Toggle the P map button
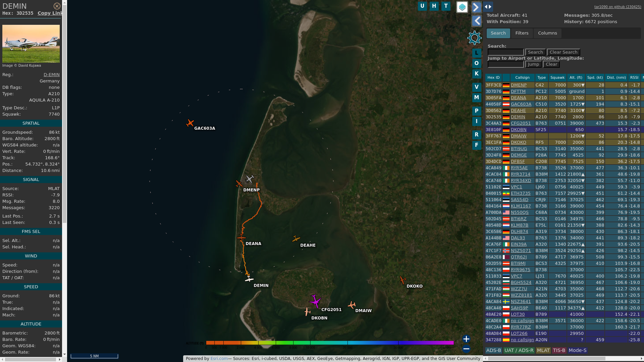The height and width of the screenshot is (362, 644). (x=477, y=111)
